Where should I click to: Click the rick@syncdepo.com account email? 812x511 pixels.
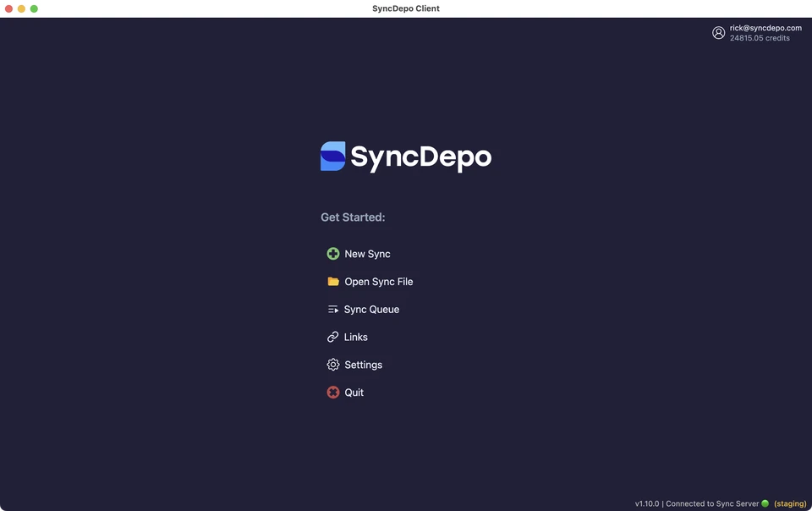coord(765,28)
